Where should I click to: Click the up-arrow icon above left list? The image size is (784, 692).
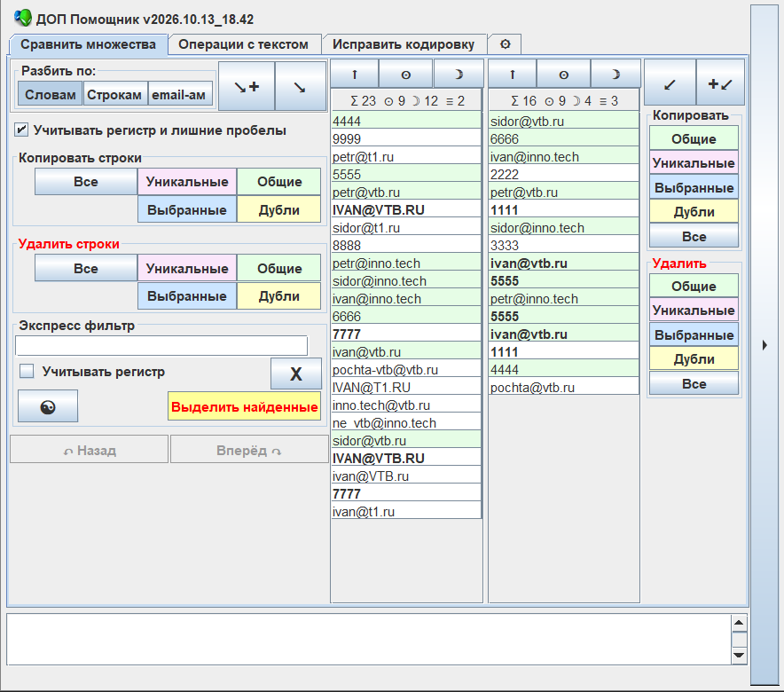tap(355, 74)
